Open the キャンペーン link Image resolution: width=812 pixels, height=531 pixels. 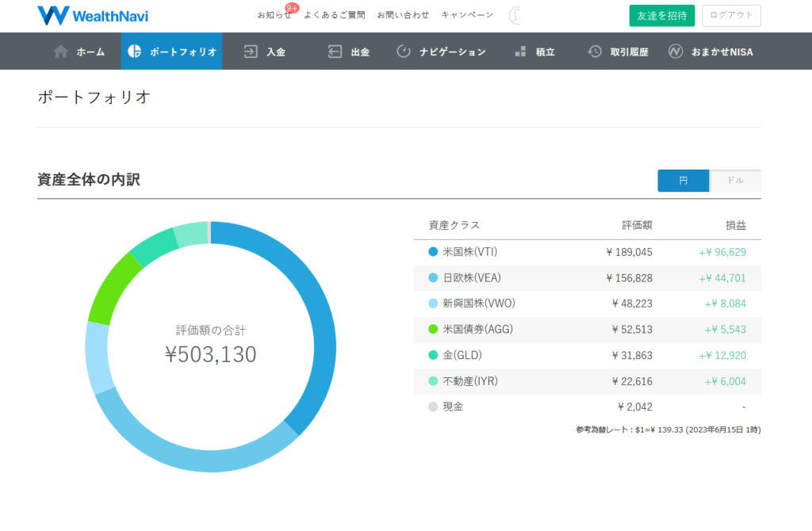pyautogui.click(x=467, y=15)
